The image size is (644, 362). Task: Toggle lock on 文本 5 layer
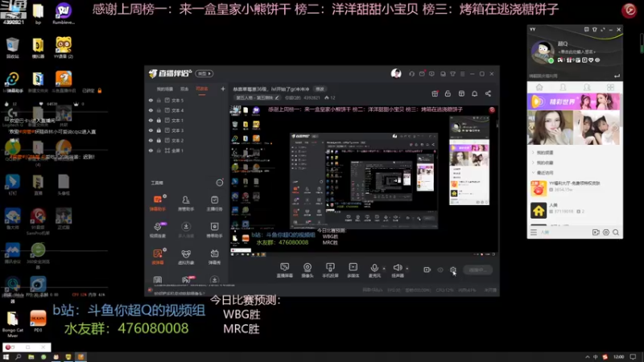(159, 100)
